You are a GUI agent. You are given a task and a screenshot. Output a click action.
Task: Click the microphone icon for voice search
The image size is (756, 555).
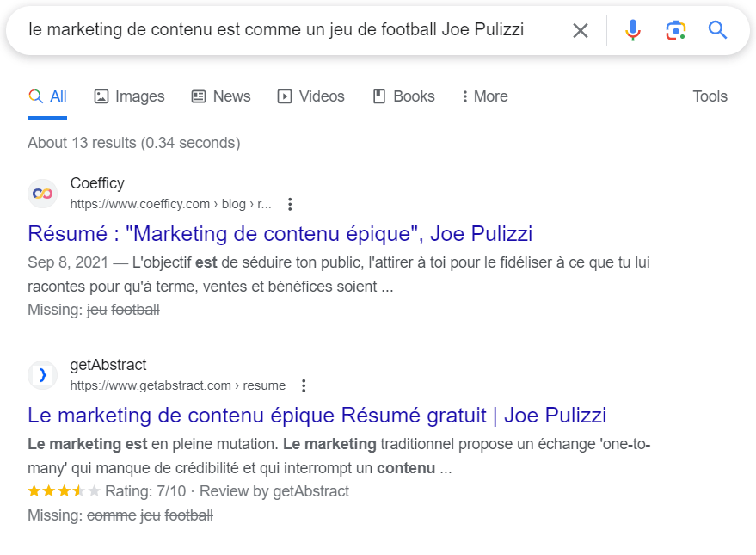point(633,29)
